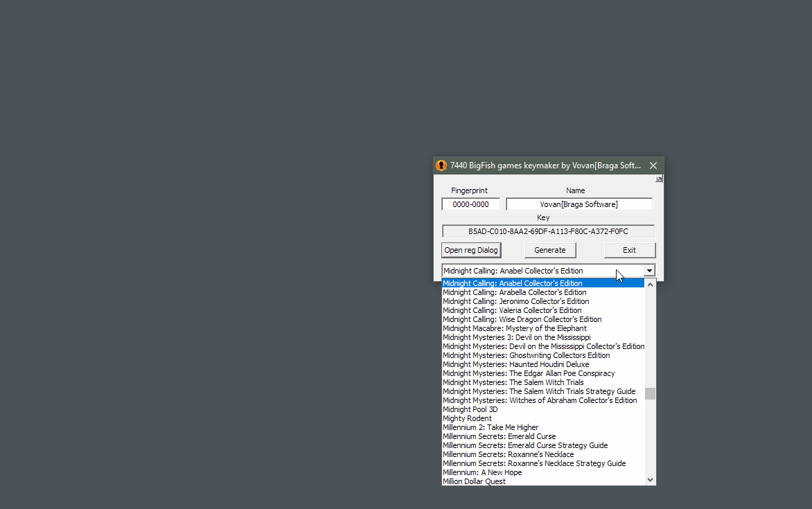Pick Midnight Mysteries: Ghostwriting Collectors Edition

click(x=542, y=356)
